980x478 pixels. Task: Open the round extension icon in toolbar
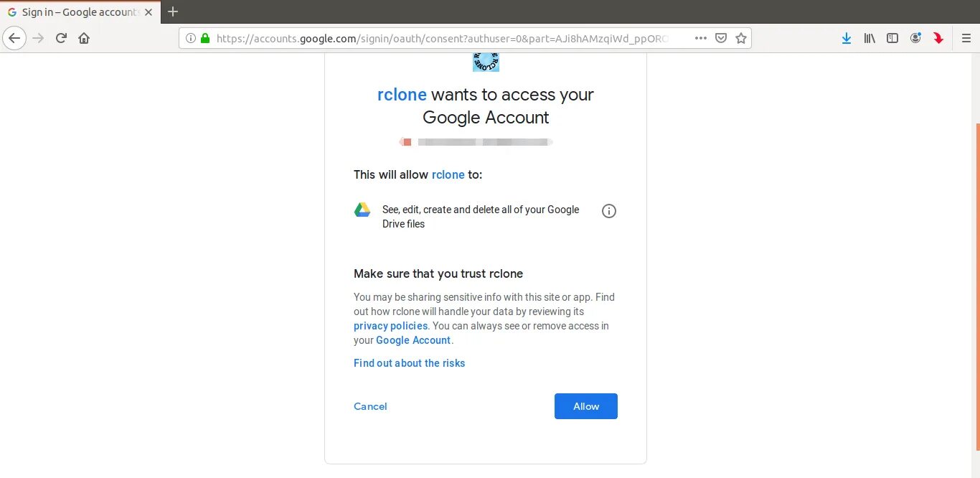pyautogui.click(x=915, y=38)
